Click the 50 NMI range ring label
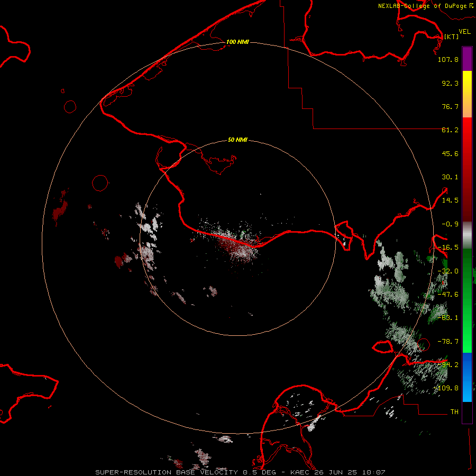Image resolution: width=476 pixels, height=476 pixels. click(237, 140)
